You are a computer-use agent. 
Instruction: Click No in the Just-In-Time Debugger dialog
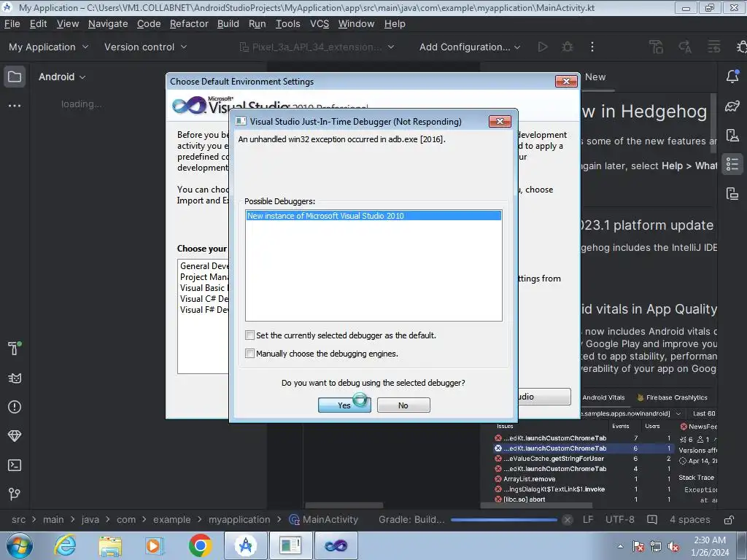coord(403,405)
